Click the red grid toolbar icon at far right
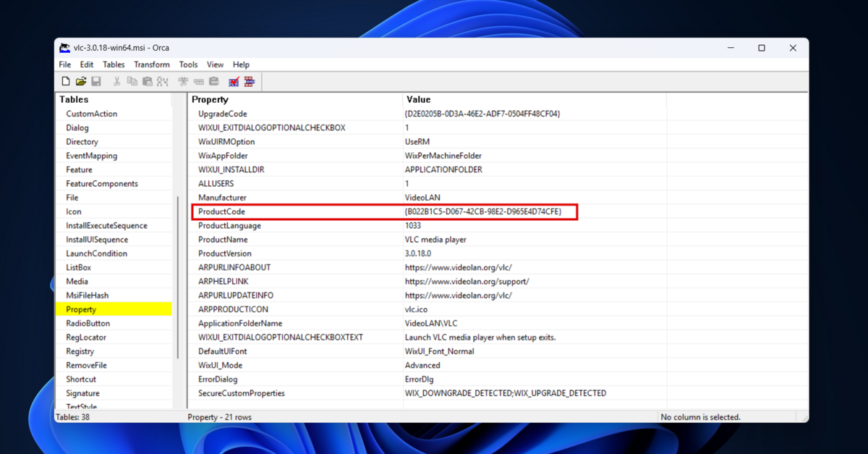The height and width of the screenshot is (454, 868). pos(250,82)
